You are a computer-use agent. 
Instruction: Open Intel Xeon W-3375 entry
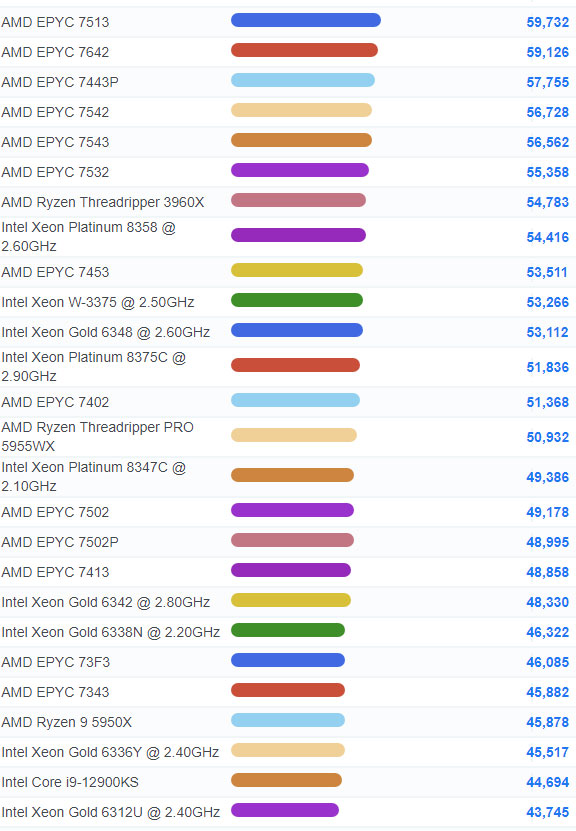click(x=98, y=302)
